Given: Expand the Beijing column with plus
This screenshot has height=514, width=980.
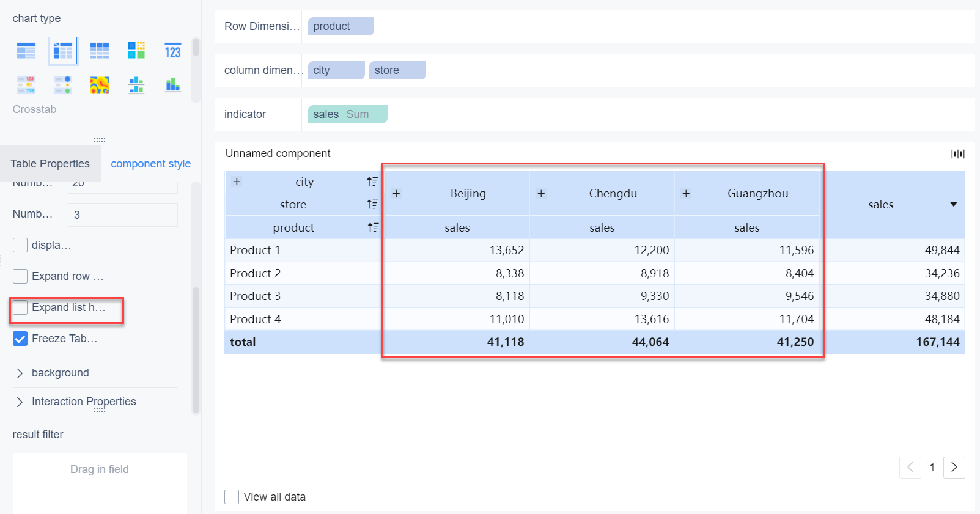Looking at the screenshot, I should point(396,193).
